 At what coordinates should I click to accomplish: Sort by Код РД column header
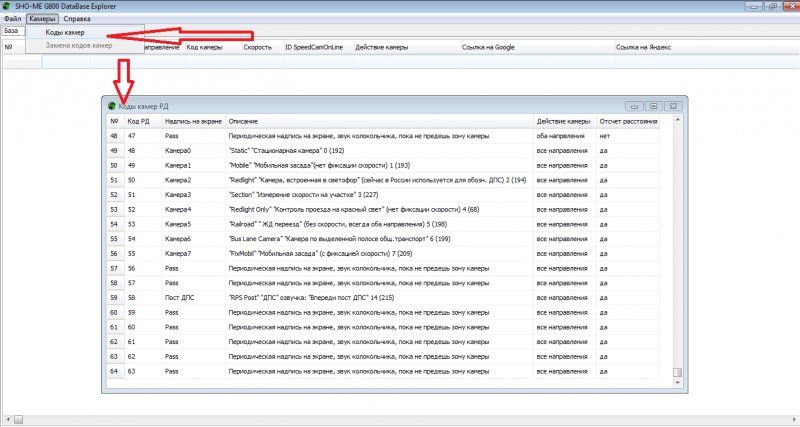tap(139, 121)
